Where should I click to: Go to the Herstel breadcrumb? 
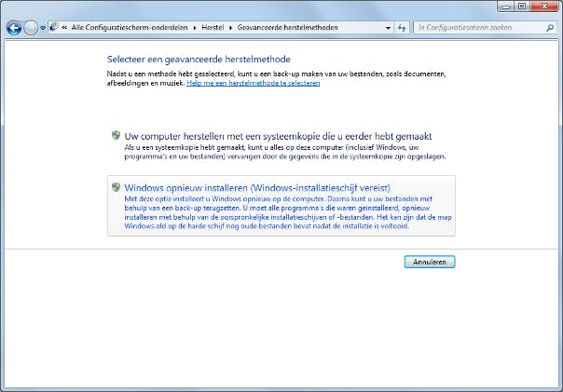click(x=213, y=27)
